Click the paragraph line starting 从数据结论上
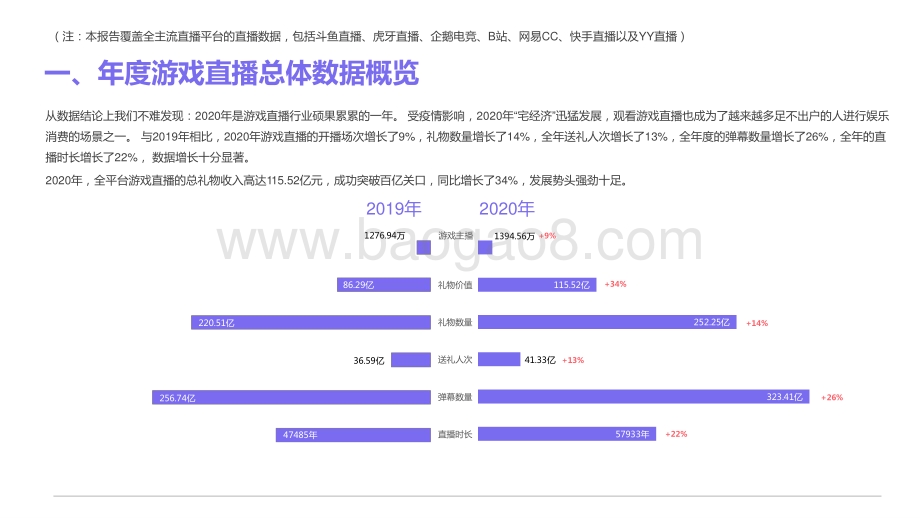 click(467, 116)
